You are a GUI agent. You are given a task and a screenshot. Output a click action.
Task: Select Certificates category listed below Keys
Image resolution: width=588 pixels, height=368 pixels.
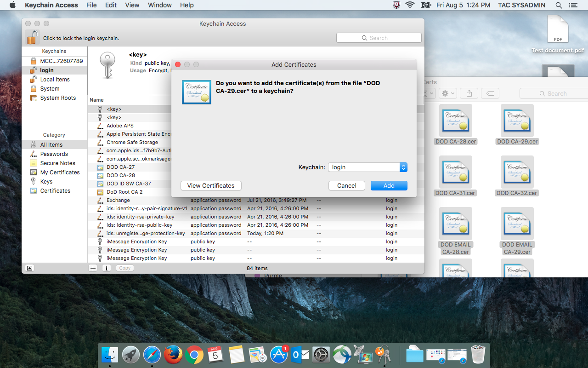point(54,191)
